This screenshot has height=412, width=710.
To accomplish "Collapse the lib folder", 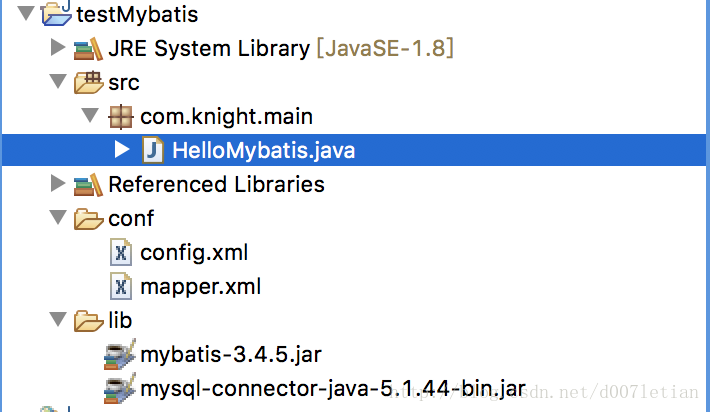I will pyautogui.click(x=58, y=319).
